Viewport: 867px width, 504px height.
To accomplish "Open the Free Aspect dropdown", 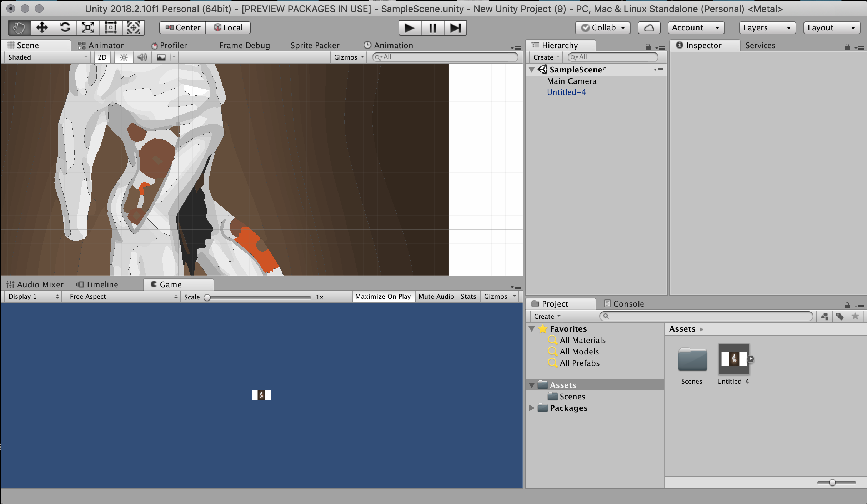I will click(x=123, y=297).
